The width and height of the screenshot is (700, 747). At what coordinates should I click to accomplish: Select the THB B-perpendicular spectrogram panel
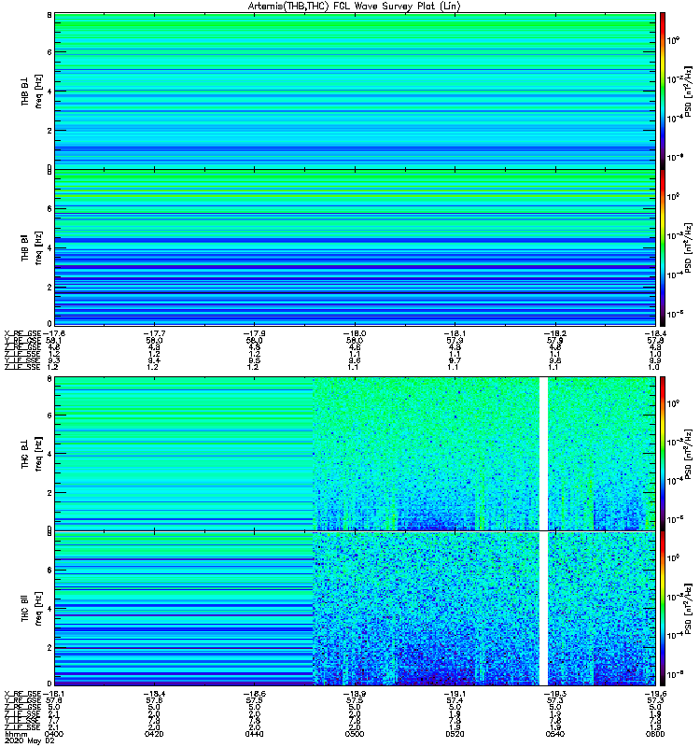pos(355,91)
